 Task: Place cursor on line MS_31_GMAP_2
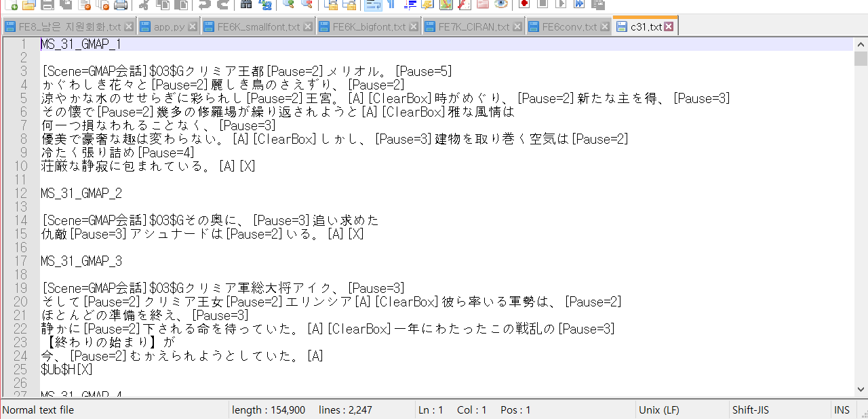(81, 193)
